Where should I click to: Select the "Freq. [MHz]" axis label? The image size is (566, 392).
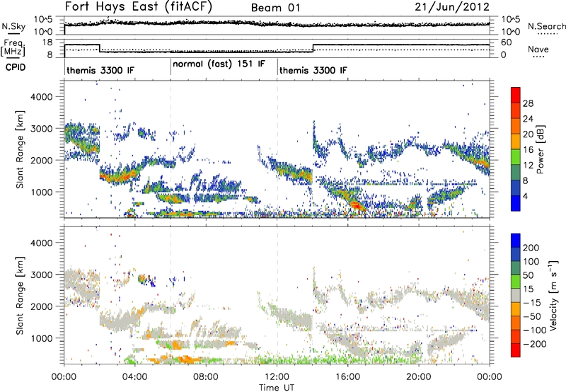(13, 47)
